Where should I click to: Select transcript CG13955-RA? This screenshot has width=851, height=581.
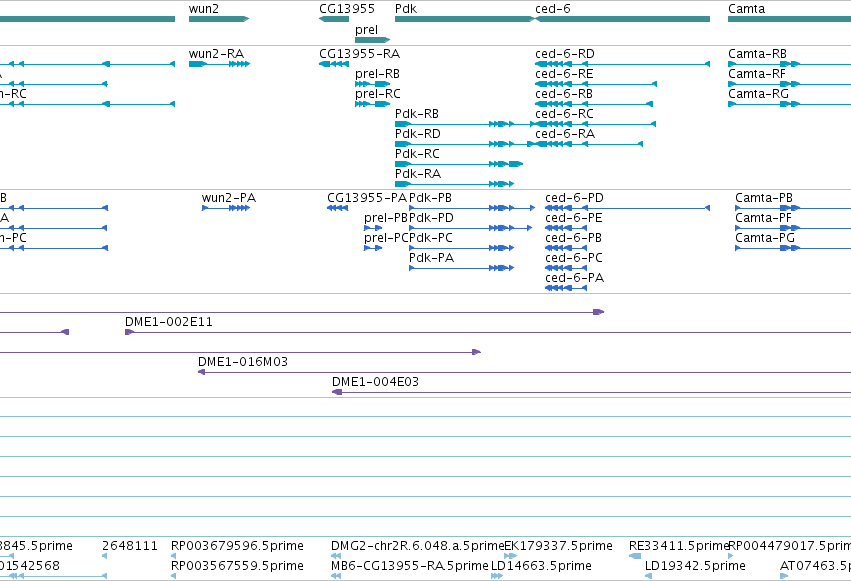click(x=334, y=64)
